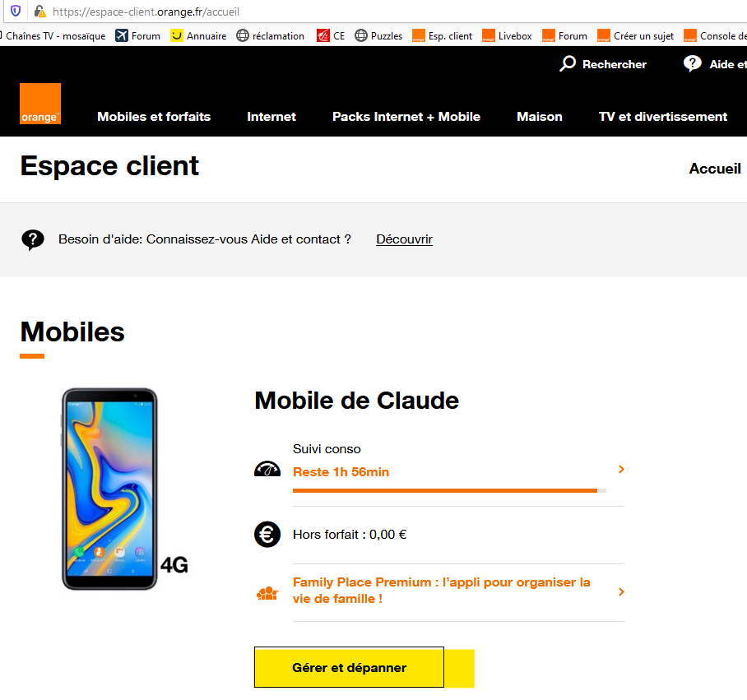
Task: Click the Orange logo
Action: [x=40, y=104]
